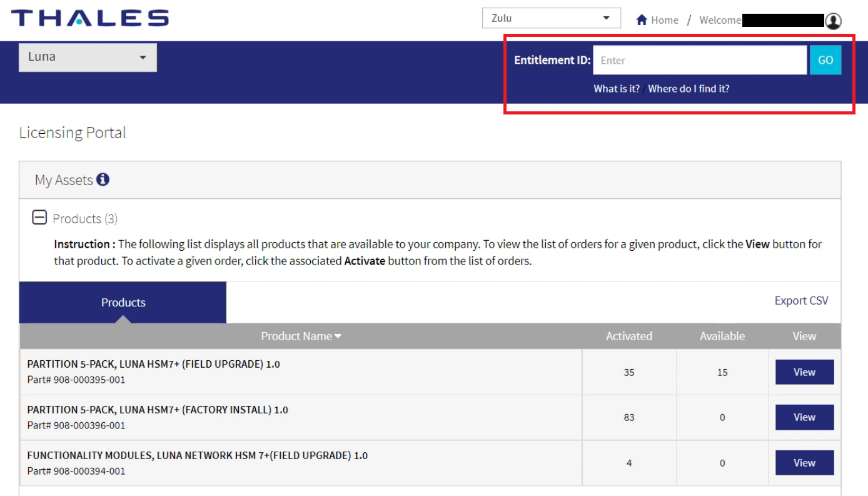The height and width of the screenshot is (496, 868).
Task: Click activated count 83
Action: coord(628,417)
